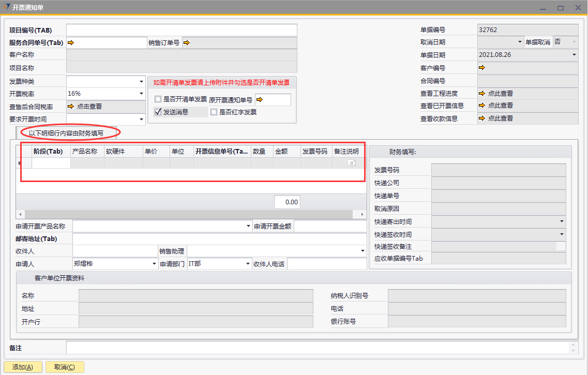Enable the 是否开清单发票 checkbox
The image size is (588, 375).
pyautogui.click(x=158, y=99)
